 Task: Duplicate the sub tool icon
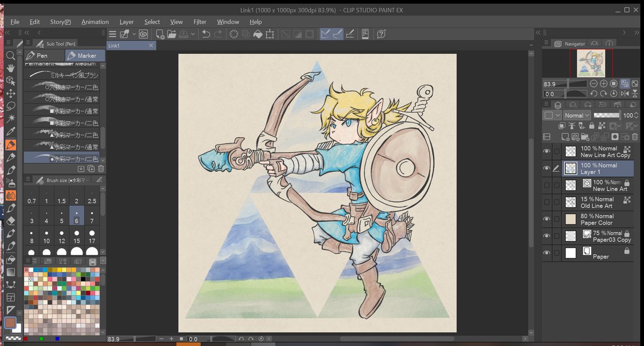(x=91, y=169)
